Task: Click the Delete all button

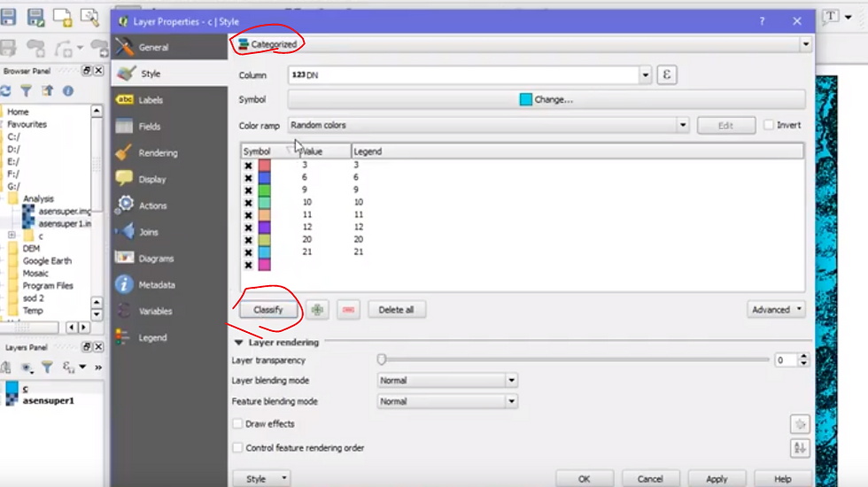Action: pyautogui.click(x=397, y=310)
